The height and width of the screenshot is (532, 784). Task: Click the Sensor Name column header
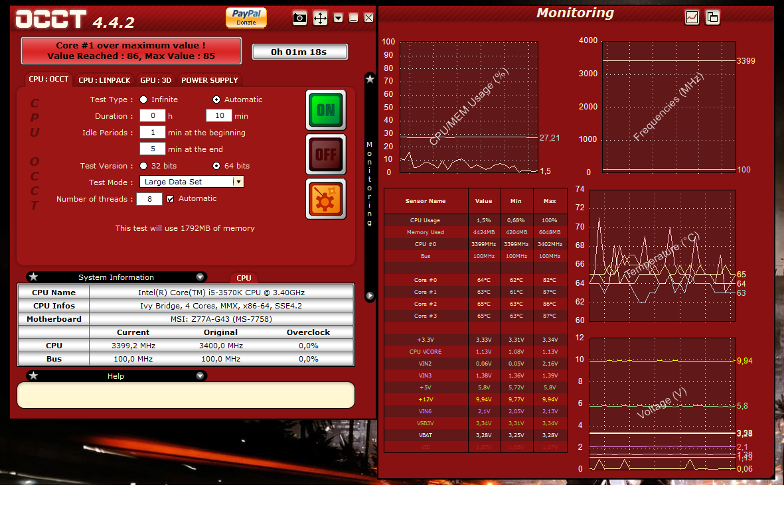pyautogui.click(x=426, y=201)
